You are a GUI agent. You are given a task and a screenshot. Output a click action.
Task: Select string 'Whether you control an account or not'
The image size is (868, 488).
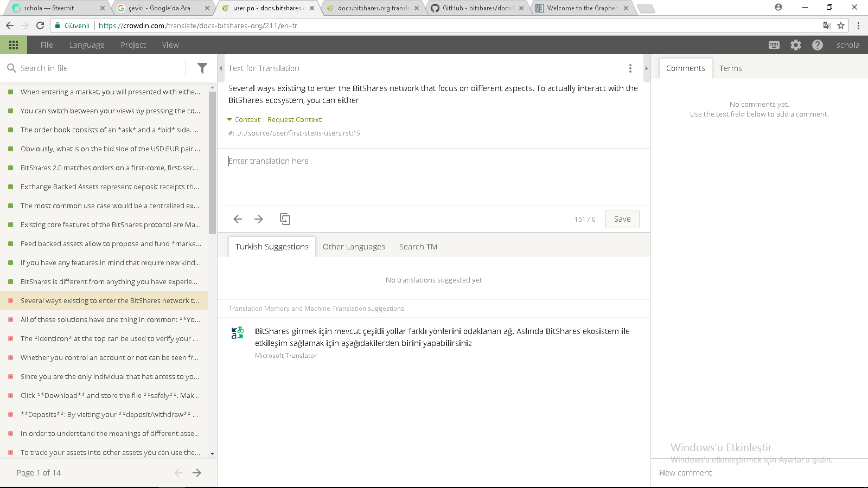pyautogui.click(x=104, y=358)
